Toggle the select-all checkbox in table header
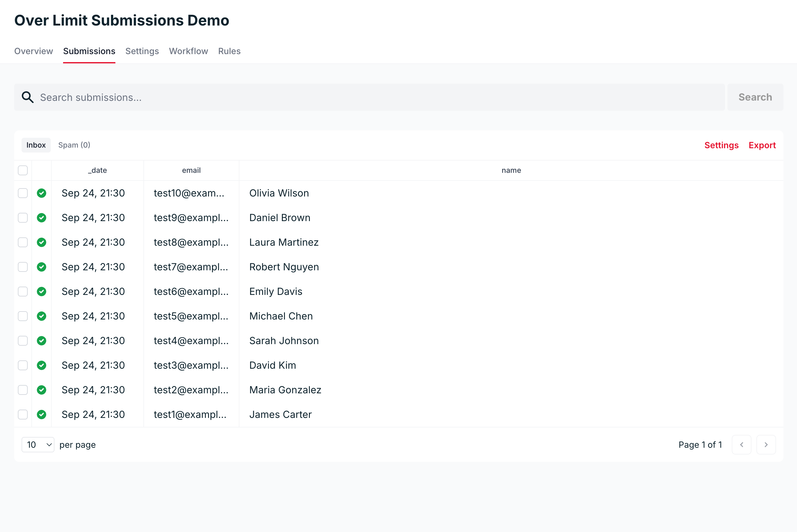The height and width of the screenshot is (532, 797). [x=23, y=170]
